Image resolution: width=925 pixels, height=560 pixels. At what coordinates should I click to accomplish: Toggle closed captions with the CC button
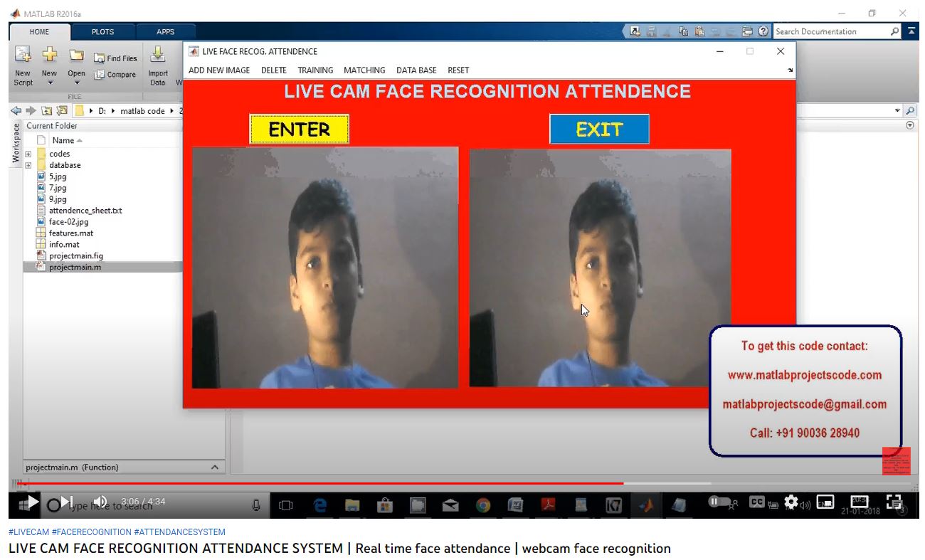[756, 502]
